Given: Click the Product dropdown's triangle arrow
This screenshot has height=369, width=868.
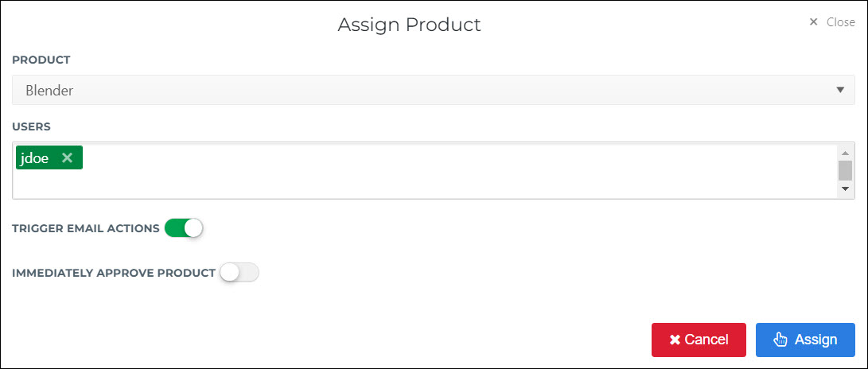Looking at the screenshot, I should click(840, 90).
